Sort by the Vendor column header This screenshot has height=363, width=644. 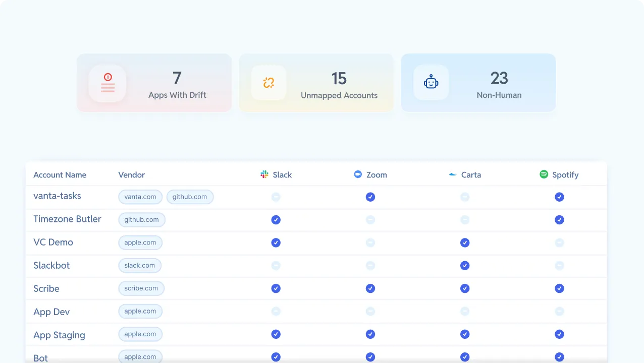(x=131, y=175)
